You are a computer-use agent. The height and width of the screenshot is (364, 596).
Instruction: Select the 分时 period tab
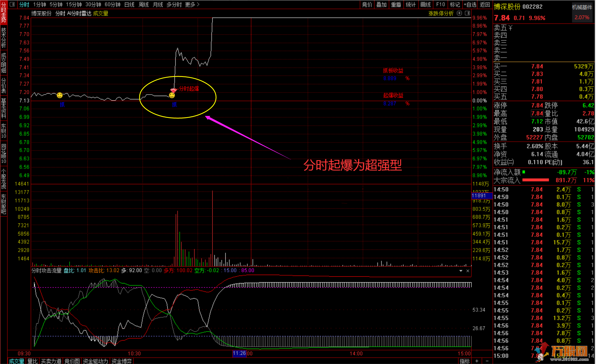24,4
